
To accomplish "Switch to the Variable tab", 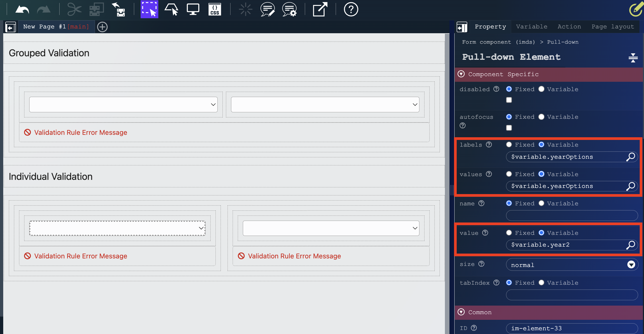I will coord(532,27).
